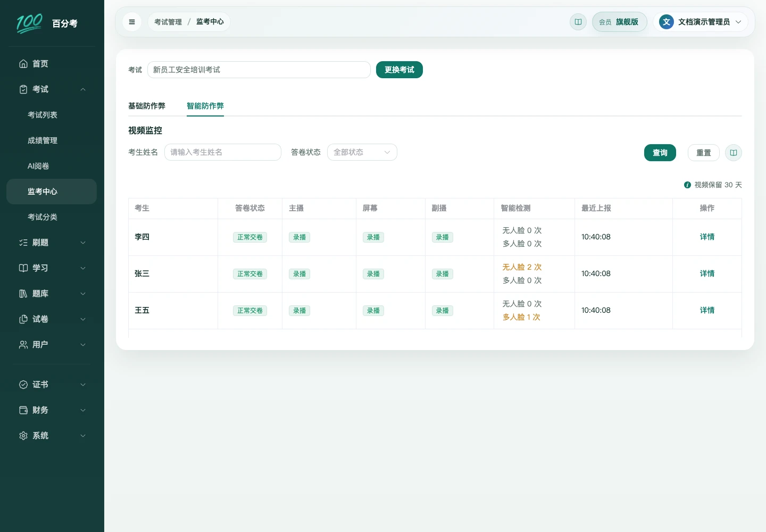This screenshot has height=532, width=766.
Task: Switch to the 基础防作弊 tab
Action: tap(147, 106)
